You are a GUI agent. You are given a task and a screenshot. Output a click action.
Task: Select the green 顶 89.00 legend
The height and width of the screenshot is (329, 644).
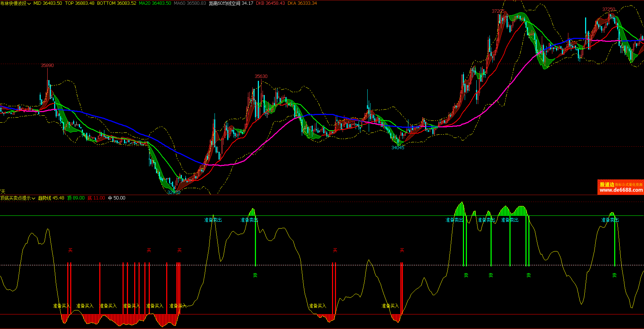tap(76, 198)
